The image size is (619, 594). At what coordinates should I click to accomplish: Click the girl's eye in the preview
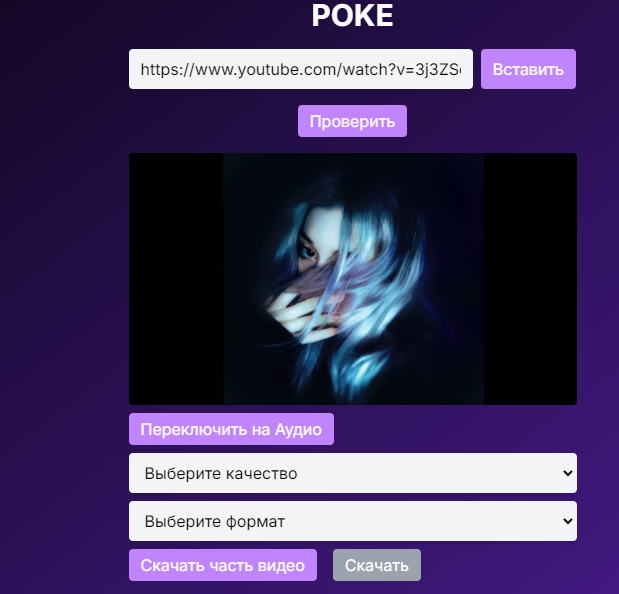coord(308,251)
